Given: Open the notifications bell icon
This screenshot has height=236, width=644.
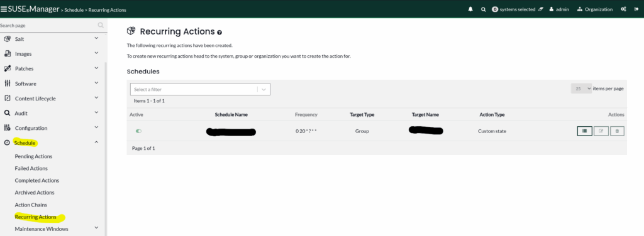Looking at the screenshot, I should click(x=470, y=9).
